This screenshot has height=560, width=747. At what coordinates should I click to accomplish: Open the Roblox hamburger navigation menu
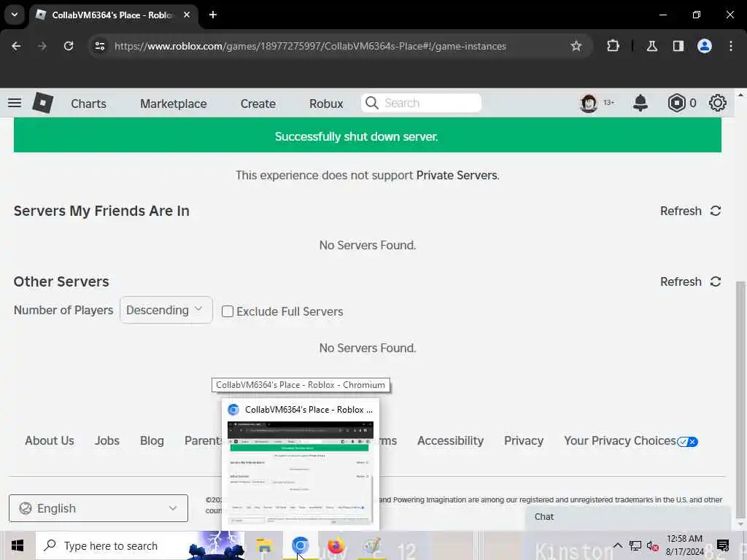point(15,103)
